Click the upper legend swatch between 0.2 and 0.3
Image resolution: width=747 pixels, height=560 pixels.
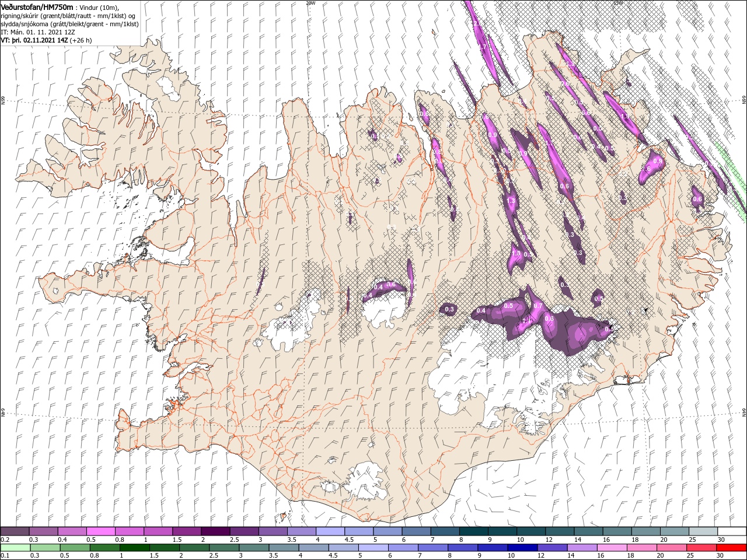(x=15, y=531)
